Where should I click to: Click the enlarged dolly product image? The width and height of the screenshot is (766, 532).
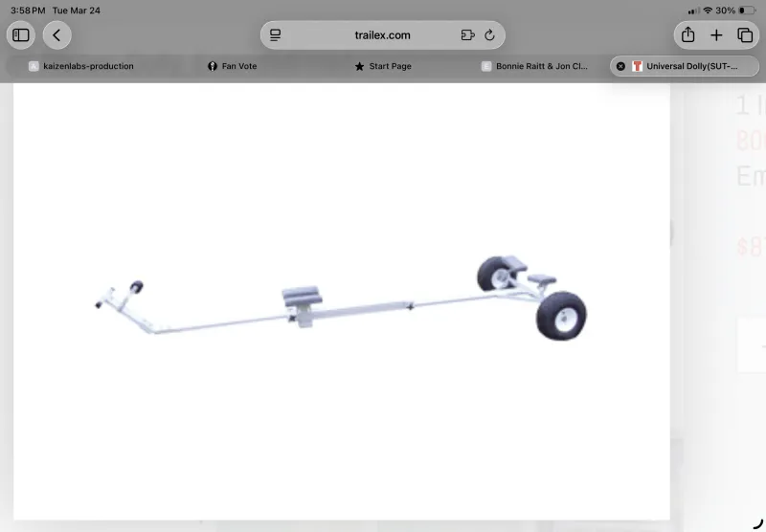point(342,301)
